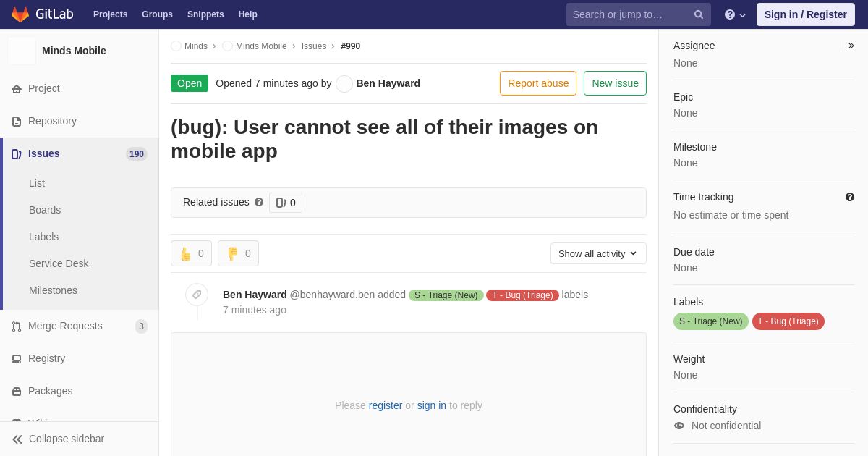Open the issues List submenu item
The image size is (868, 456).
pyautogui.click(x=37, y=183)
